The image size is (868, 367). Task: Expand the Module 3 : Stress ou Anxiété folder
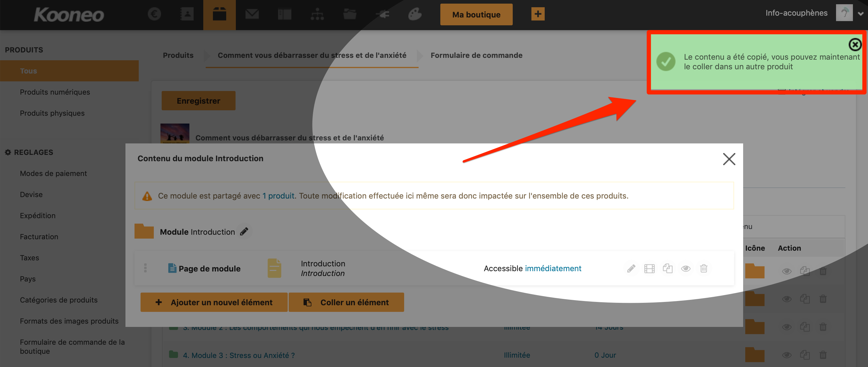tap(239, 355)
